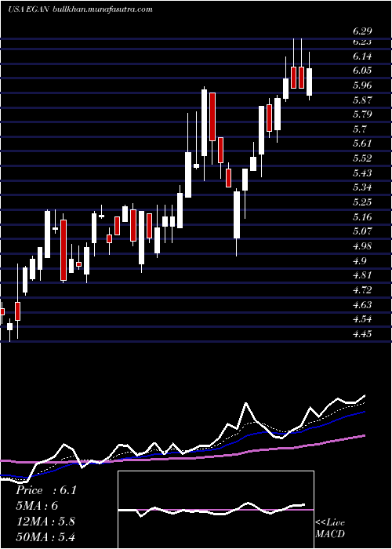The image size is (392, 549).
Task: Select the 4.98 price axis label
Action: pyautogui.click(x=362, y=245)
